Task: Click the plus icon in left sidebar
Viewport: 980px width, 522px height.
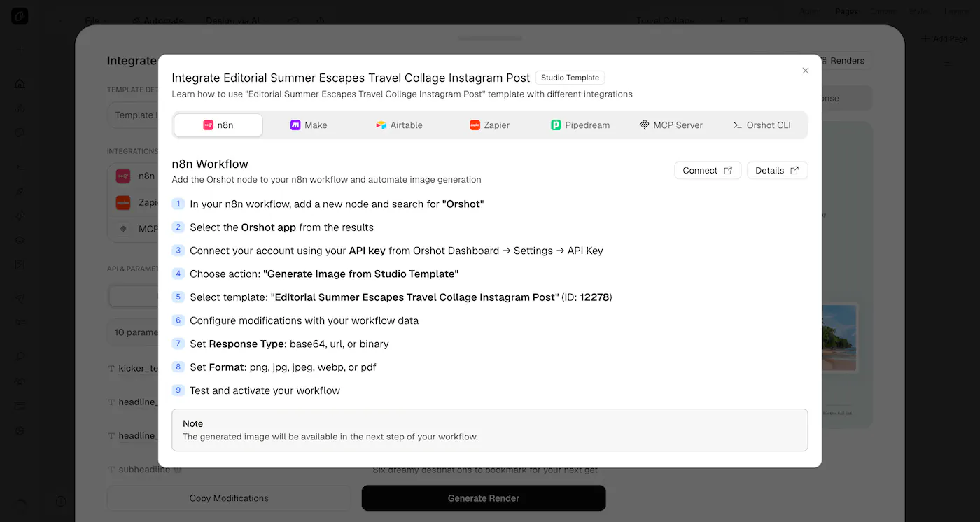Action: (x=20, y=49)
